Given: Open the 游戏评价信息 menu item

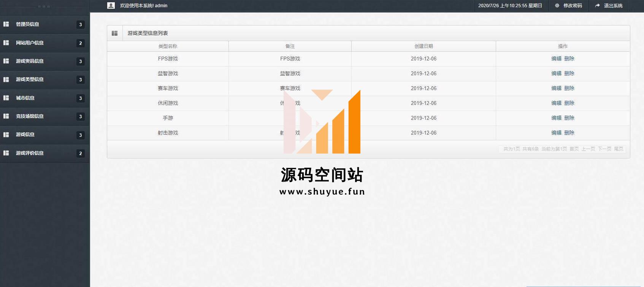Looking at the screenshot, I should (30, 153).
